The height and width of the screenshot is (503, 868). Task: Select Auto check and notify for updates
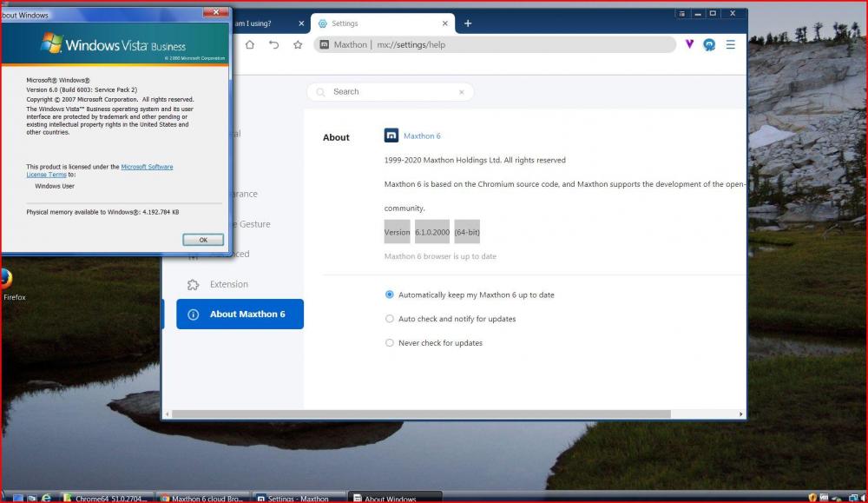(x=389, y=319)
